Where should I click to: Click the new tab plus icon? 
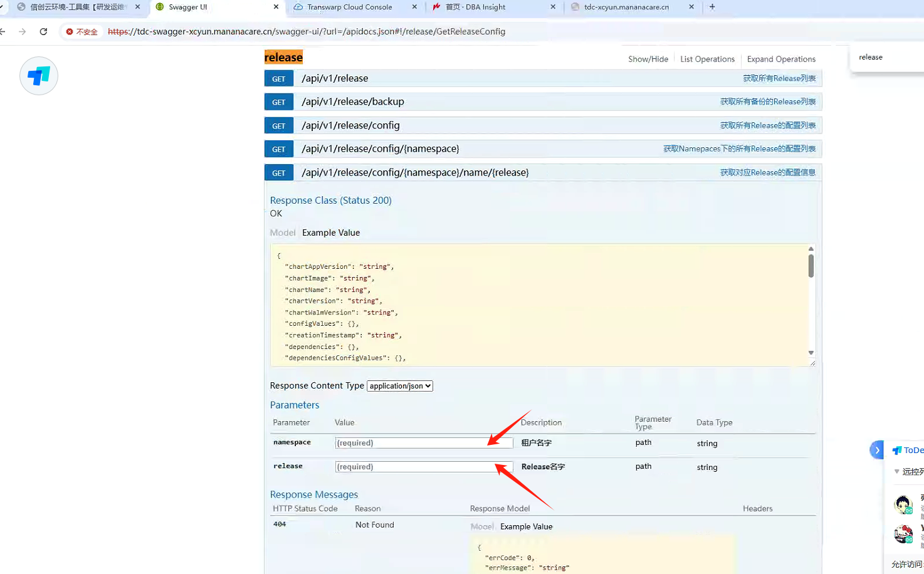coord(712,7)
